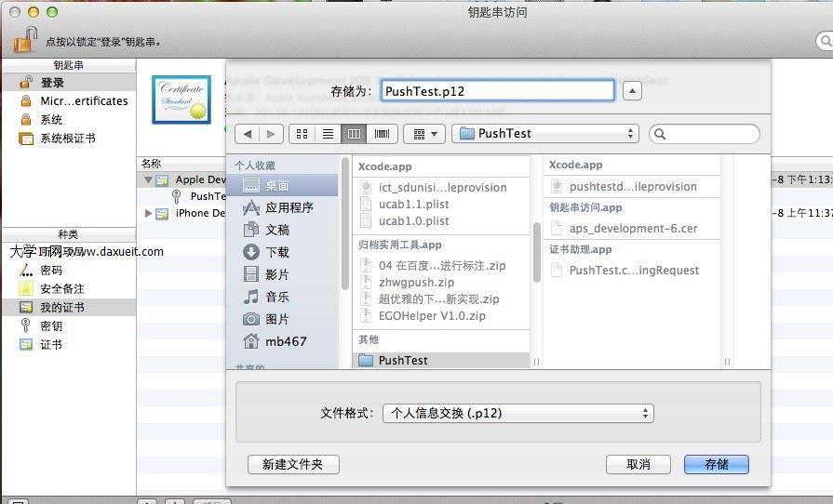This screenshot has width=833, height=504.
Task: Collapse the save dialog with the arrow button
Action: tap(632, 90)
